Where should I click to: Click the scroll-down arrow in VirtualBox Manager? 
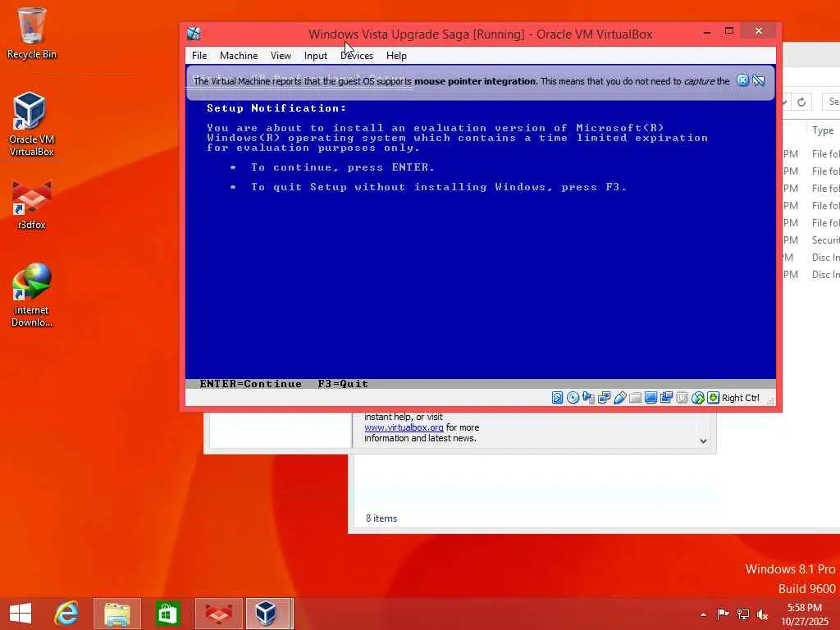(x=703, y=441)
